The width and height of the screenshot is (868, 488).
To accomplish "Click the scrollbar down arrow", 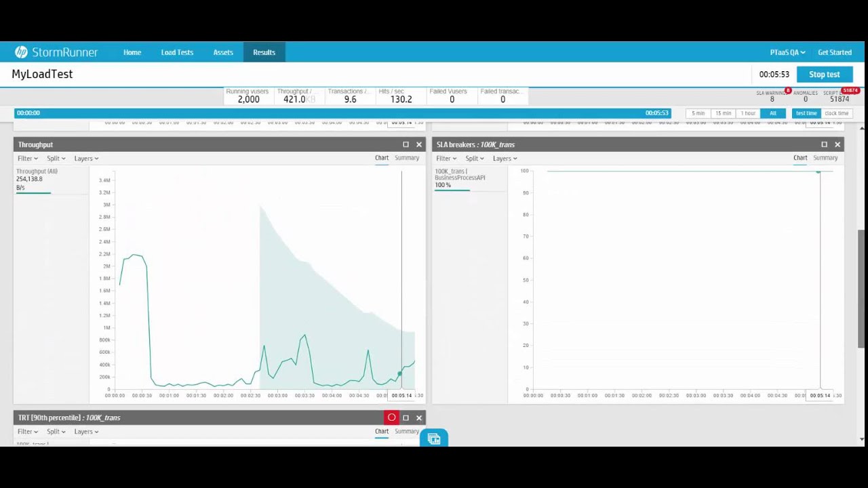I will tap(862, 439).
